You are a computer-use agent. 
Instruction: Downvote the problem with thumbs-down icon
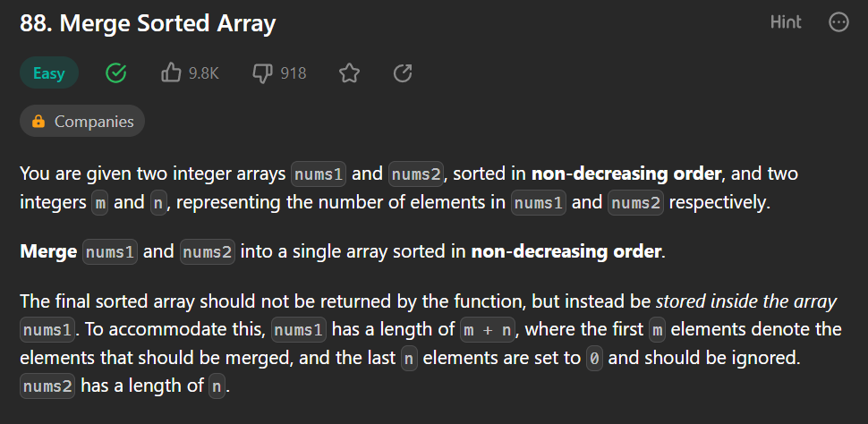262,73
